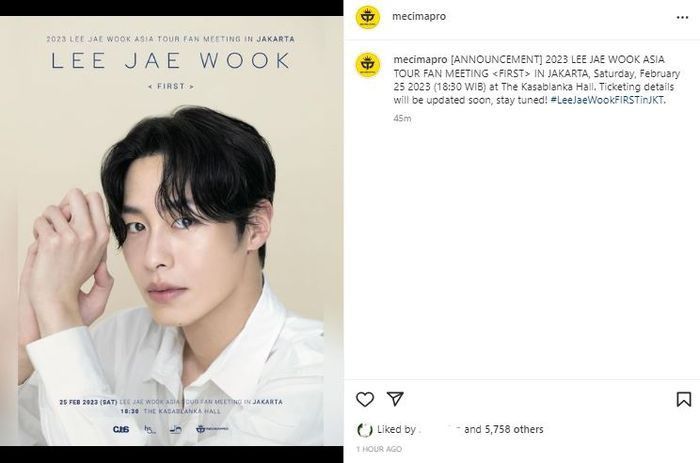Open mecimapro username in caption
700x463 pixels.
coord(420,59)
